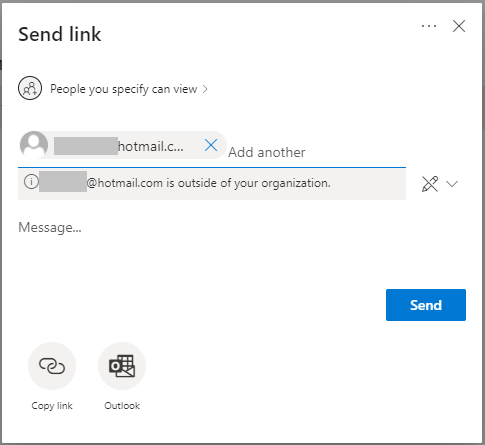Close the Send link dialog
The width and height of the screenshot is (485, 445).
[x=459, y=26]
